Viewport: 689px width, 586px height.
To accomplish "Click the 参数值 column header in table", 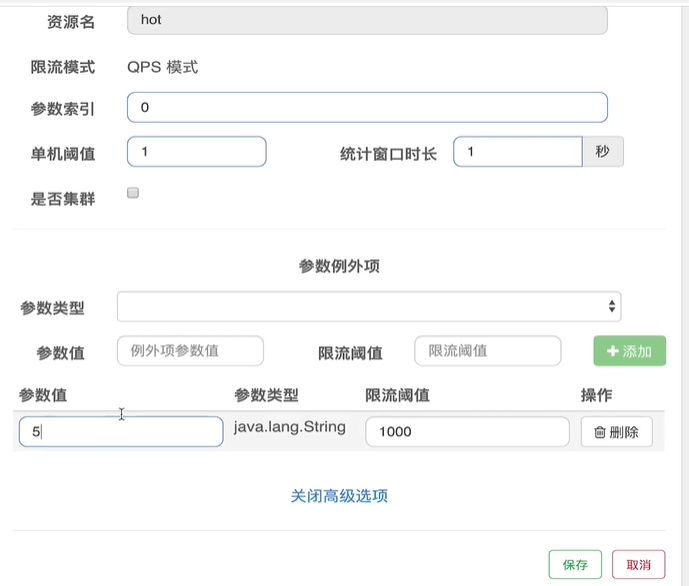I will point(43,395).
